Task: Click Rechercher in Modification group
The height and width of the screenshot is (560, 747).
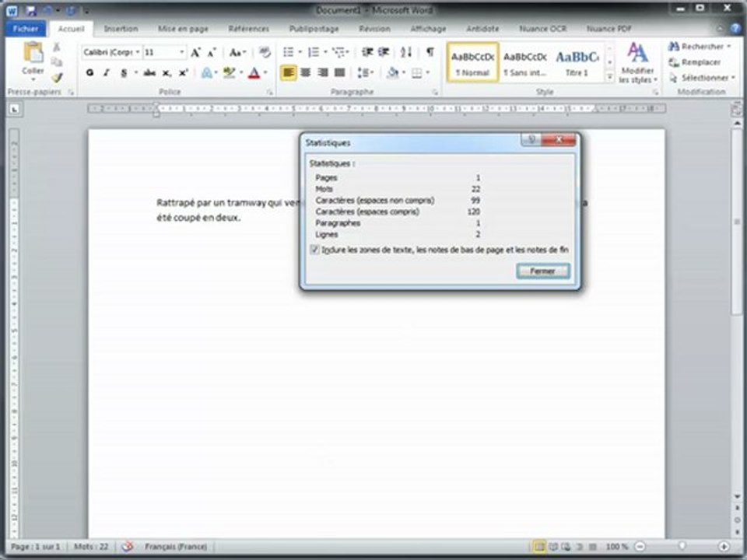Action: [700, 46]
